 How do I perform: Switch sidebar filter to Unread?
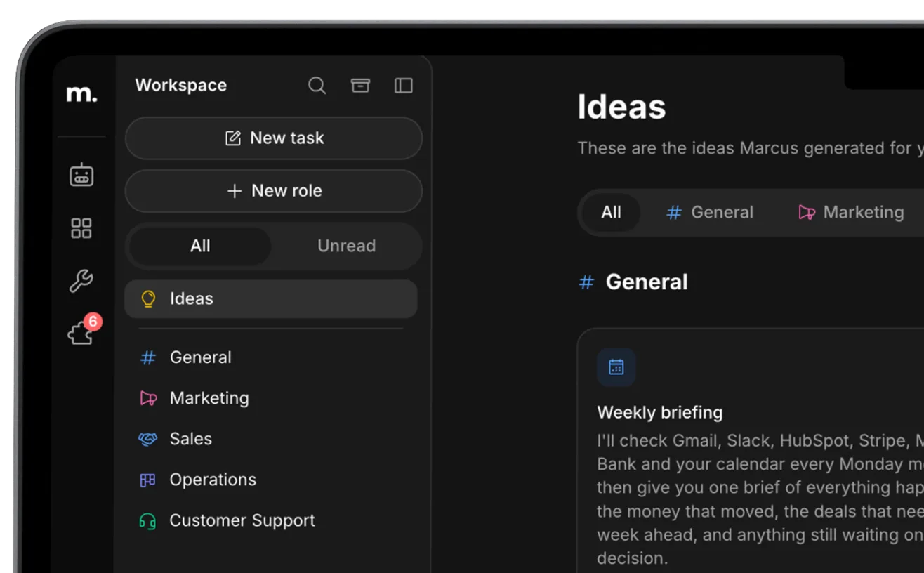point(346,246)
